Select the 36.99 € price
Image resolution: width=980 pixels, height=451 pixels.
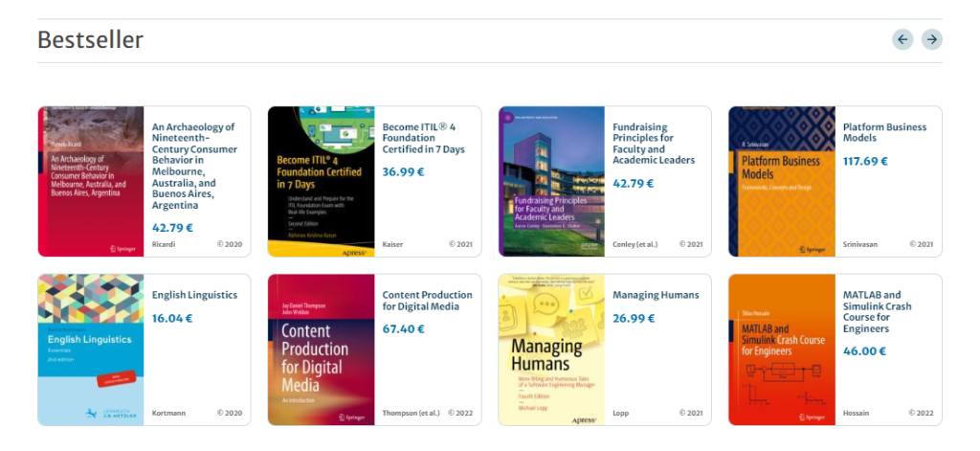[x=403, y=171]
